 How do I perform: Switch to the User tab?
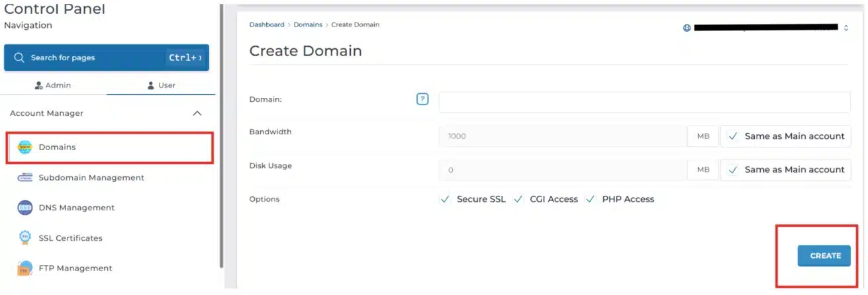click(x=161, y=85)
